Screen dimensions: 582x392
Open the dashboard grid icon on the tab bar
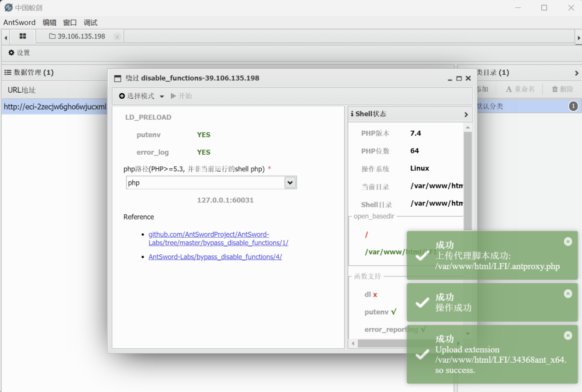(23, 37)
